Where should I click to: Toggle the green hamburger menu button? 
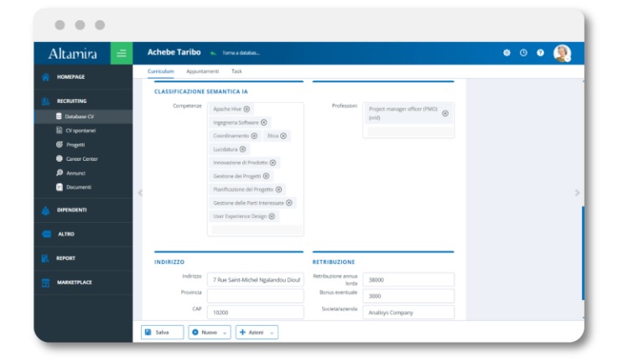pyautogui.click(x=121, y=54)
